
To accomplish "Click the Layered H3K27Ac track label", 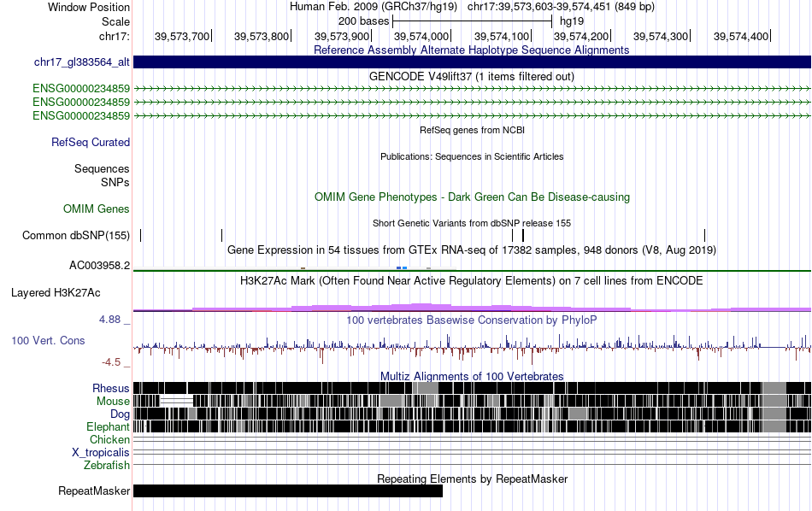I will click(56, 293).
